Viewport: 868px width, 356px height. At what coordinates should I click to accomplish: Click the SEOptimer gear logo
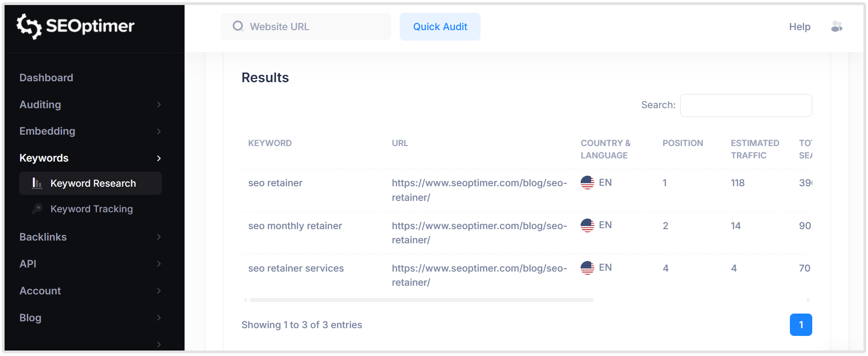point(29,26)
